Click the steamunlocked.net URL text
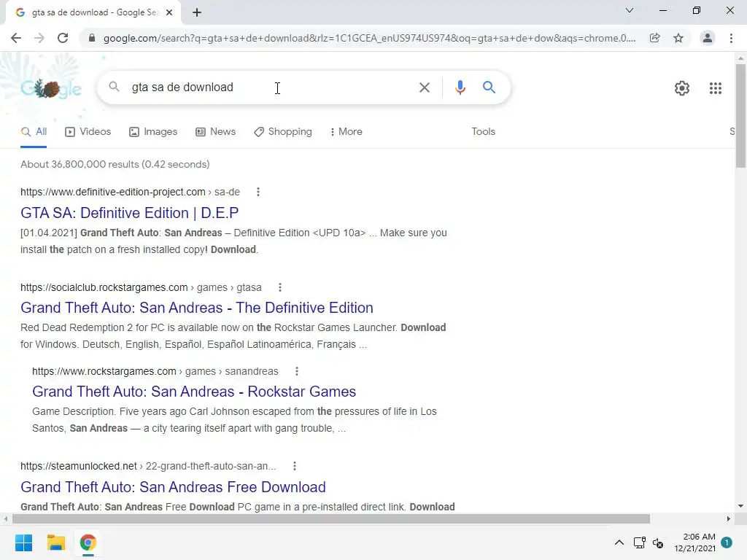Image resolution: width=747 pixels, height=560 pixels. (79, 466)
